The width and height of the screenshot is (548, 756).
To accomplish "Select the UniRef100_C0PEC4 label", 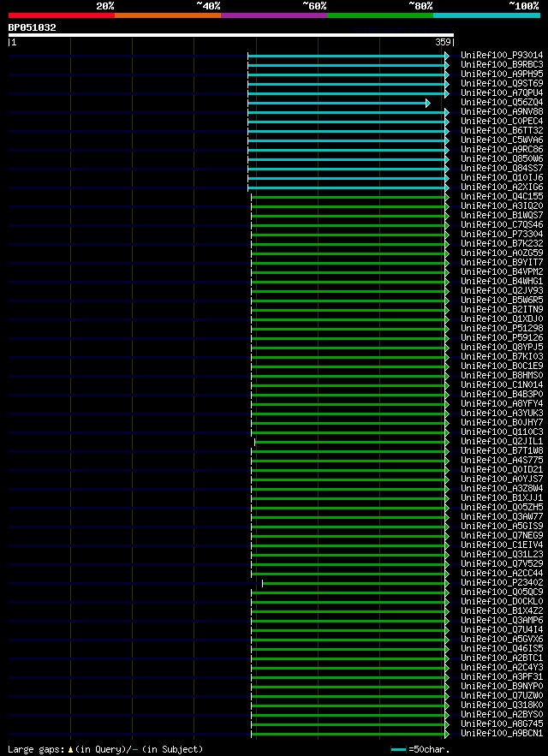I will 502,122.
